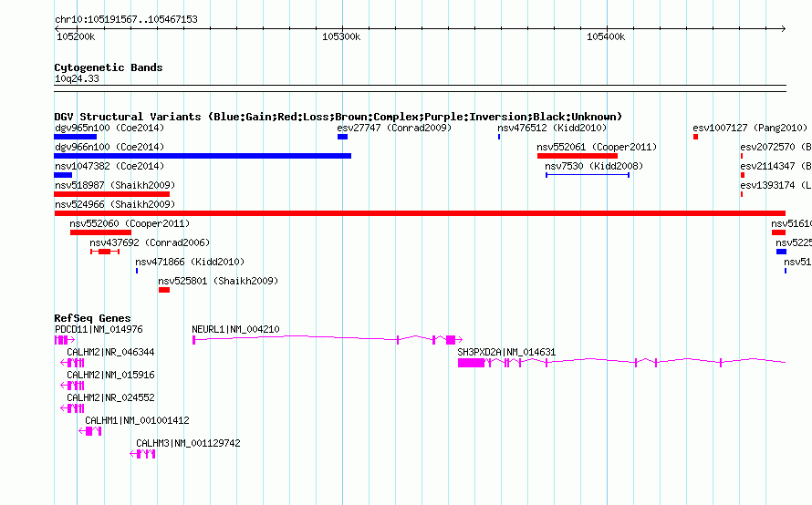Click the nsv437692 (Conrad2006) red glyph
The width and height of the screenshot is (812, 505).
[105, 252]
